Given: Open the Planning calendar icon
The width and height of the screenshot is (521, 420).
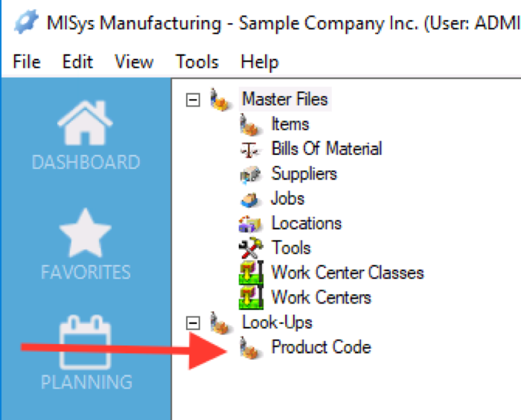Looking at the screenshot, I should pyautogui.click(x=85, y=342).
